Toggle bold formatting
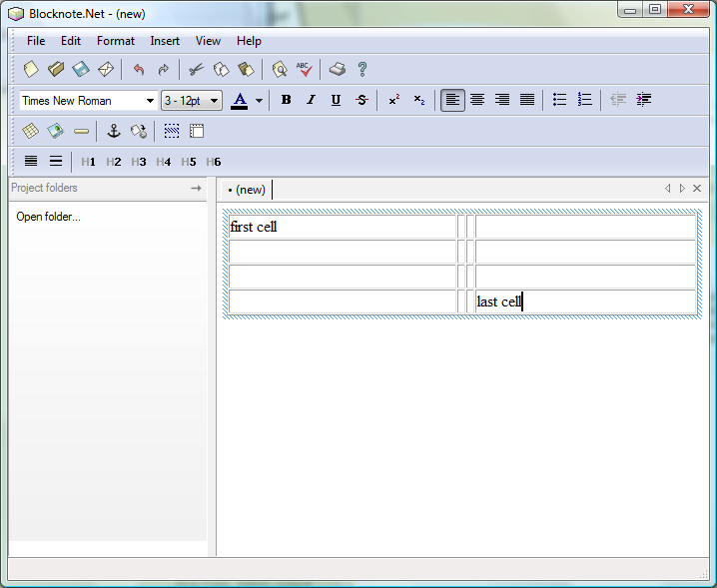This screenshot has width=717, height=588. coord(287,100)
